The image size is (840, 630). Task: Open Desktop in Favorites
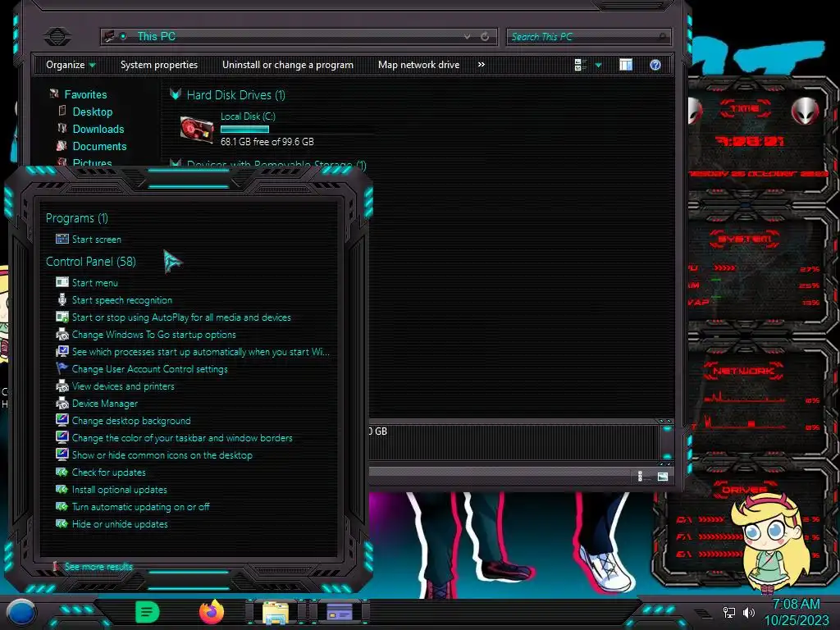(x=92, y=112)
